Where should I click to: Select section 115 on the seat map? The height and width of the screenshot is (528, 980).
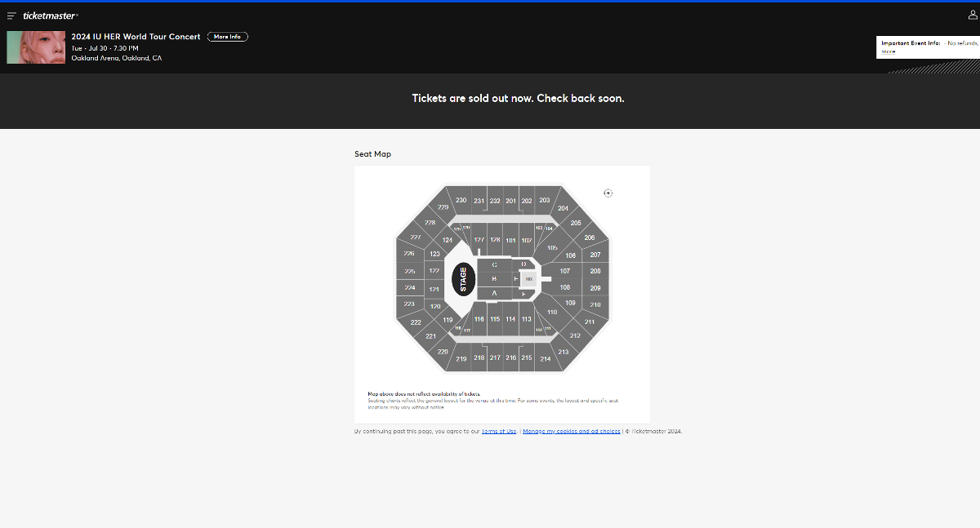pyautogui.click(x=495, y=319)
